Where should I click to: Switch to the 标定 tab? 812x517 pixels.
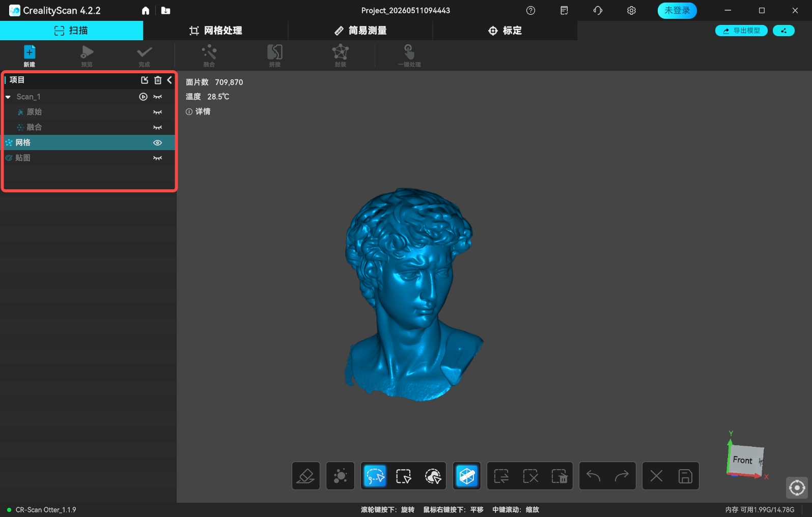505,31
